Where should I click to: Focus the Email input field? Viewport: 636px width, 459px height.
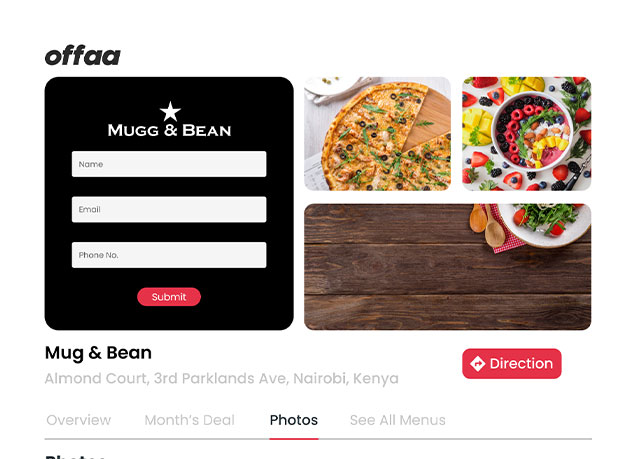click(169, 209)
